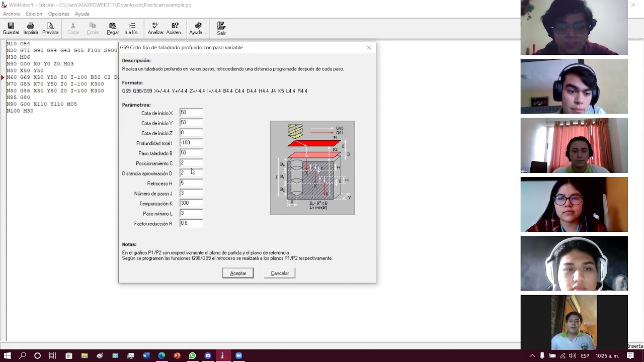Open Zoom from the taskbar
Viewport: 644px width, 362px height.
pos(238,356)
